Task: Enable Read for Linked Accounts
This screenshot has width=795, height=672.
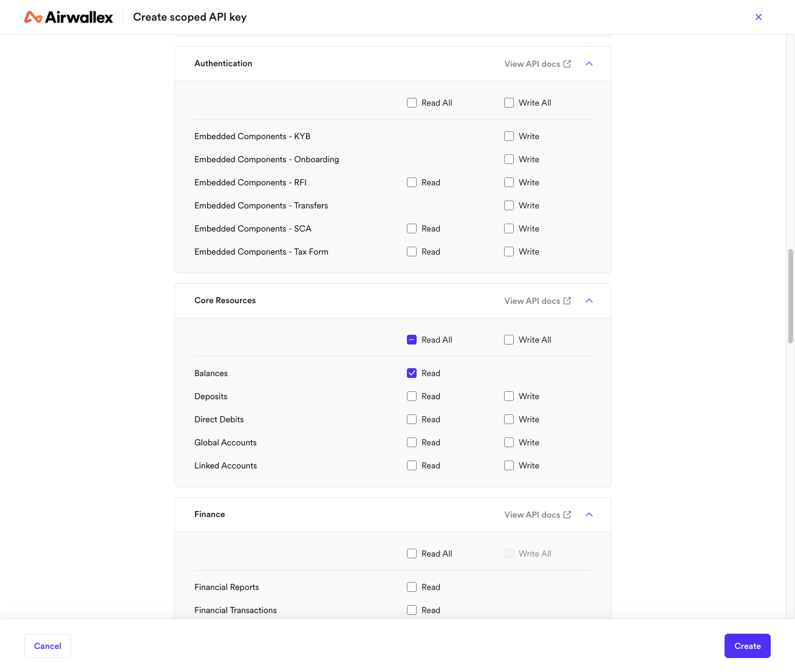Action: coord(412,465)
